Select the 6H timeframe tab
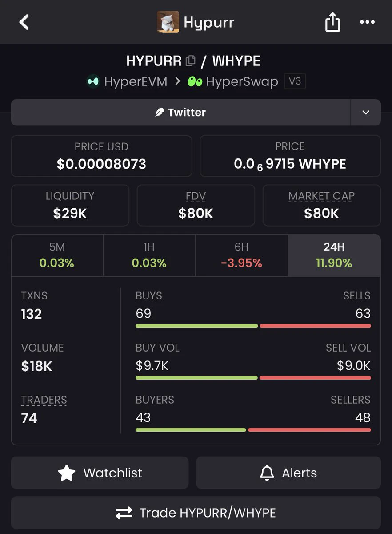The image size is (392, 534). coord(242,255)
